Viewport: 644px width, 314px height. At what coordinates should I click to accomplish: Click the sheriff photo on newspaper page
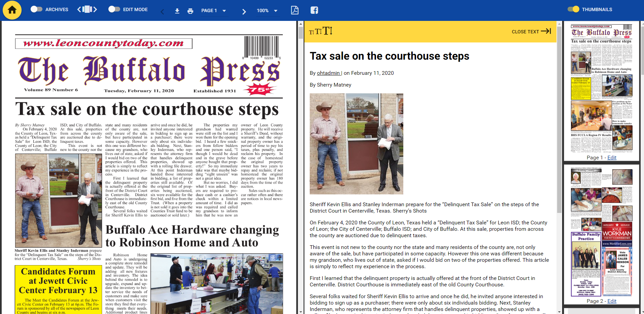59,201
